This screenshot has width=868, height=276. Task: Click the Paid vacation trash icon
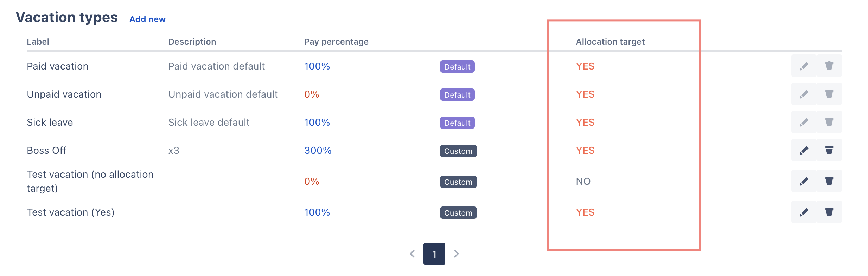[829, 66]
